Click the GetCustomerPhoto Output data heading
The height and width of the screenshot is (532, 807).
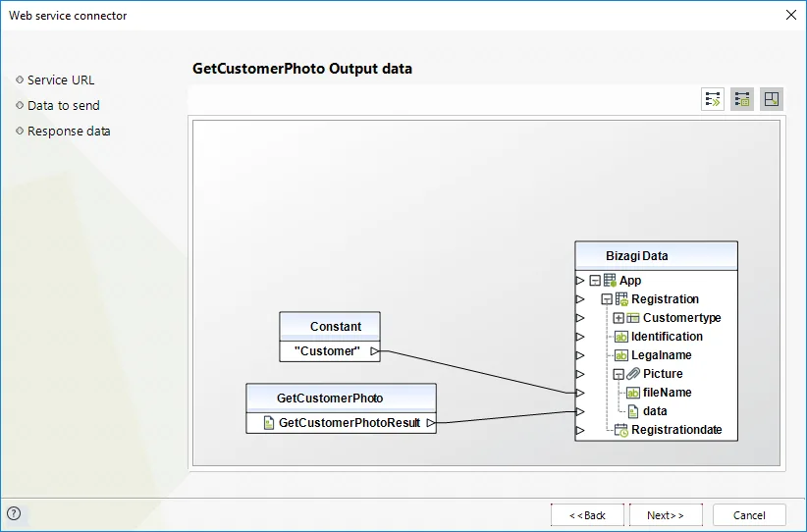[302, 69]
